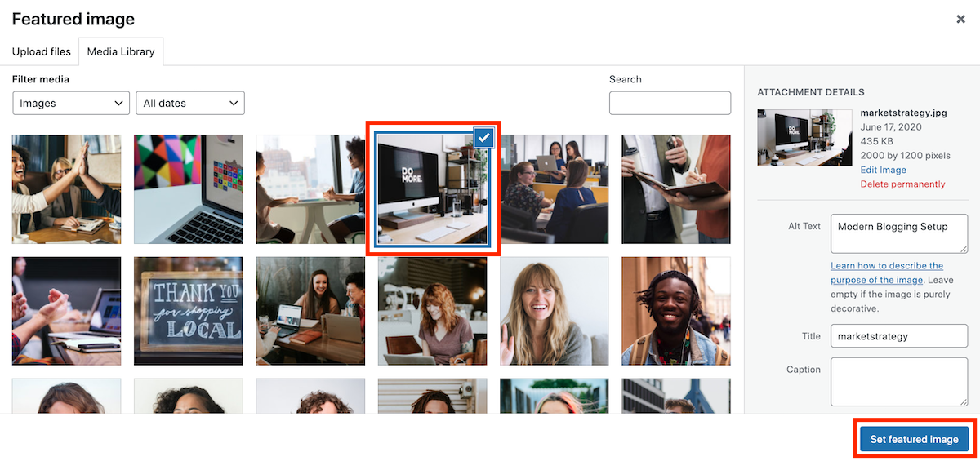Click the marketstrategy.jpg attachment preview image
Image resolution: width=980 pixels, height=461 pixels.
click(x=804, y=137)
